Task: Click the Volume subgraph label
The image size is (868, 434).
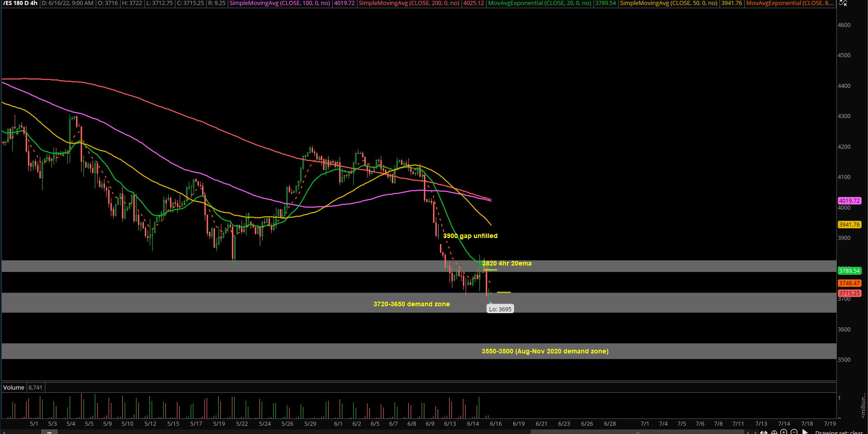Action: point(14,387)
